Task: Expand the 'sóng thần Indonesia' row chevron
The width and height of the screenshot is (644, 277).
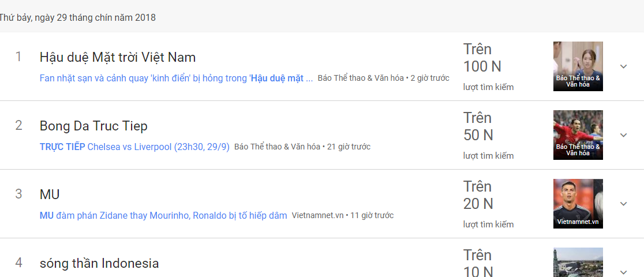Action: (623, 272)
